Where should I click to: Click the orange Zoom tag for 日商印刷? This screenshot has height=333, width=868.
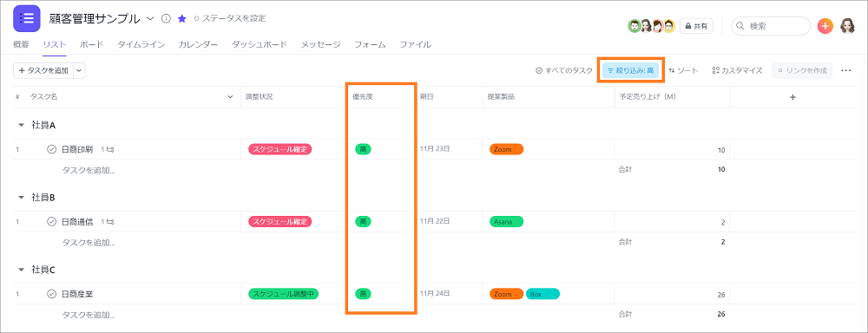[506, 149]
